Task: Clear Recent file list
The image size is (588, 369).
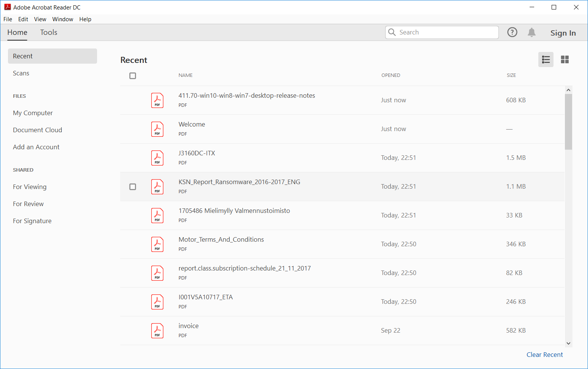Action: coord(545,354)
